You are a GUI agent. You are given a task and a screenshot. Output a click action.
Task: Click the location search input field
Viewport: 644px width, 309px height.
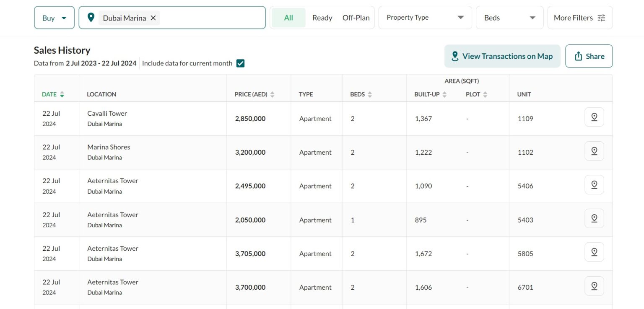click(x=210, y=18)
